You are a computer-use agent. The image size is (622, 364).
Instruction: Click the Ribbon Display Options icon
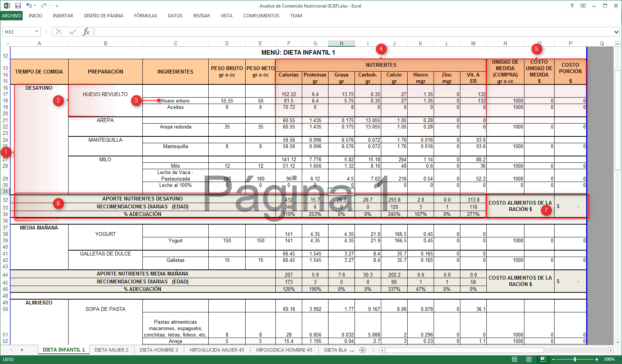point(583,6)
